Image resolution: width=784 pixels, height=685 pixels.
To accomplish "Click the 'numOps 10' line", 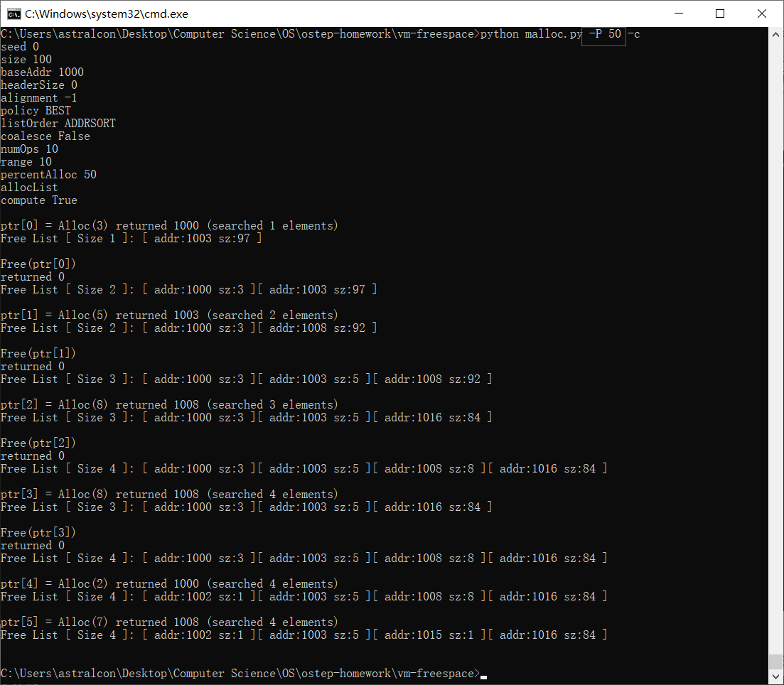I will tap(30, 149).
